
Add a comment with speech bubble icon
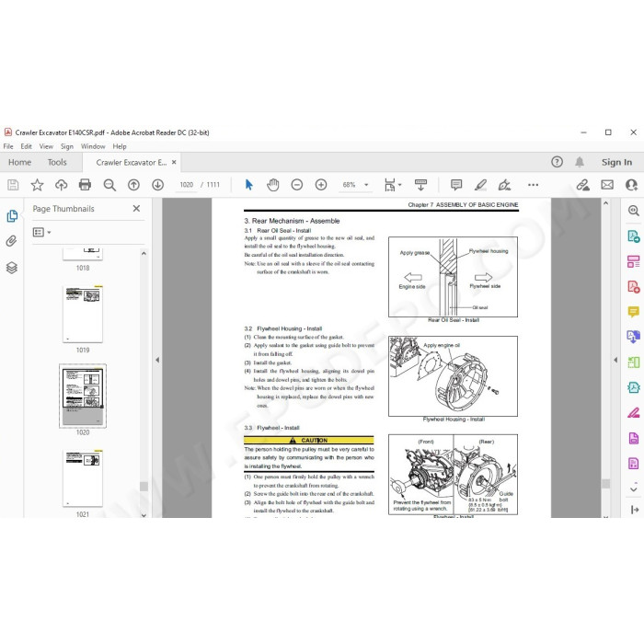[x=456, y=185]
